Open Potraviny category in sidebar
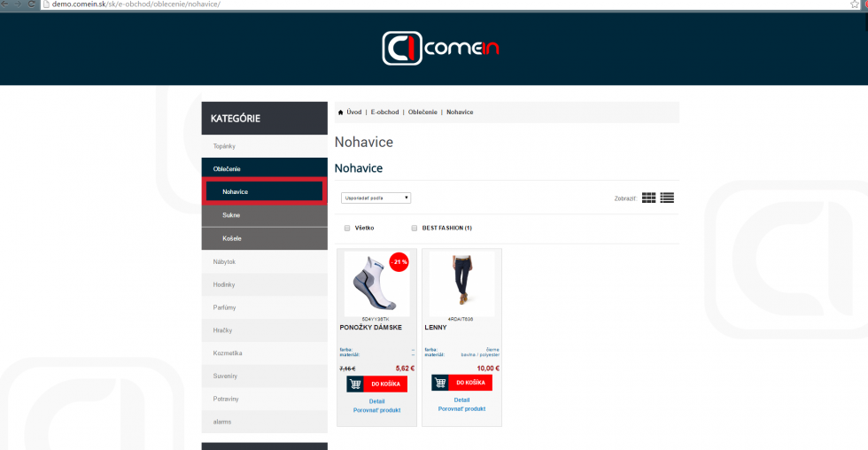 pyautogui.click(x=265, y=400)
